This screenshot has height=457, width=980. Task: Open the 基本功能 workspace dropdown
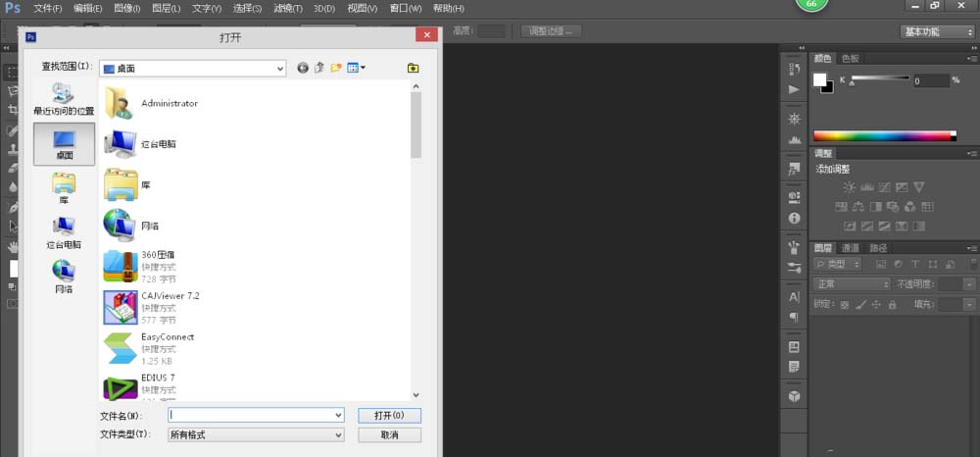(938, 32)
